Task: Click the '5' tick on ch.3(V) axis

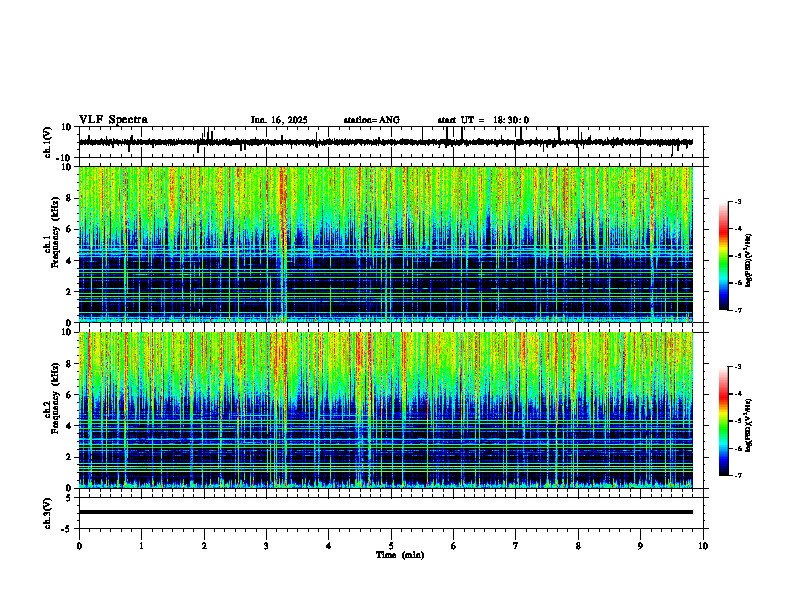Action: 69,498
